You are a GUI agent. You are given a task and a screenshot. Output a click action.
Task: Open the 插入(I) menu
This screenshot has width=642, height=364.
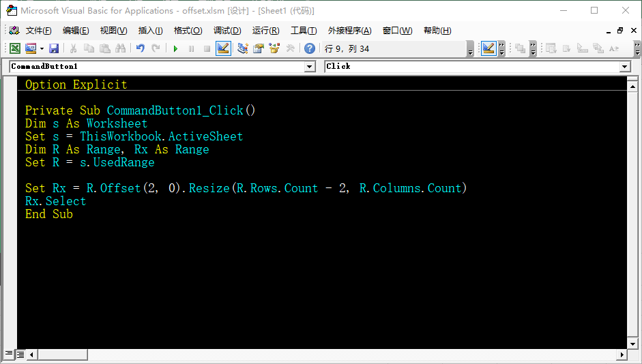150,31
